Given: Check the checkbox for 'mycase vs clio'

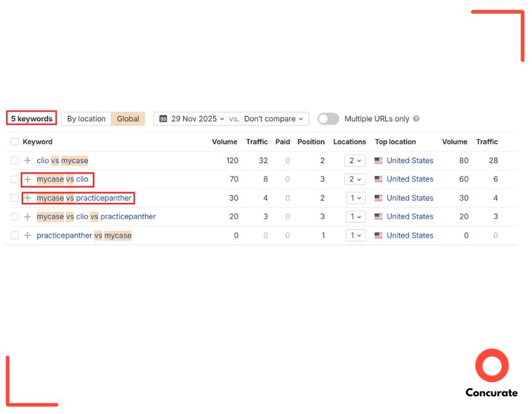Looking at the screenshot, I should click(14, 179).
